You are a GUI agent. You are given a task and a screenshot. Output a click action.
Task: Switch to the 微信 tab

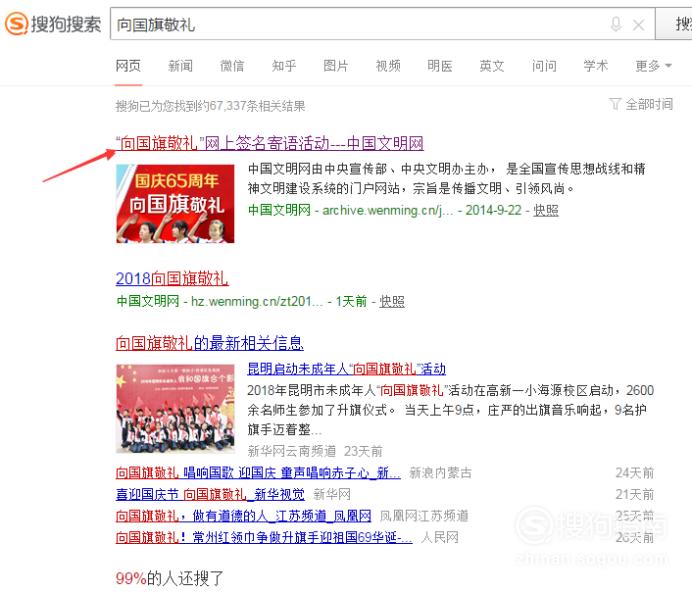[x=232, y=66]
